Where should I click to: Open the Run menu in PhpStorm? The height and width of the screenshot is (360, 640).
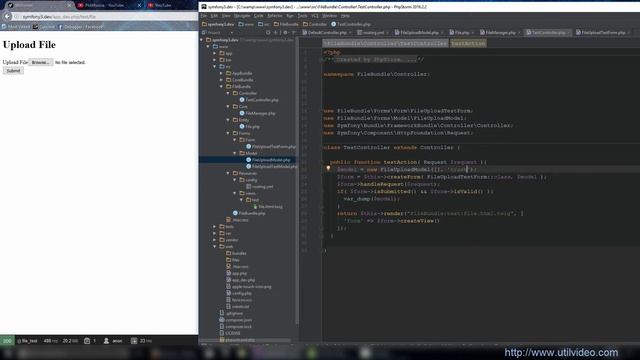(290, 16)
